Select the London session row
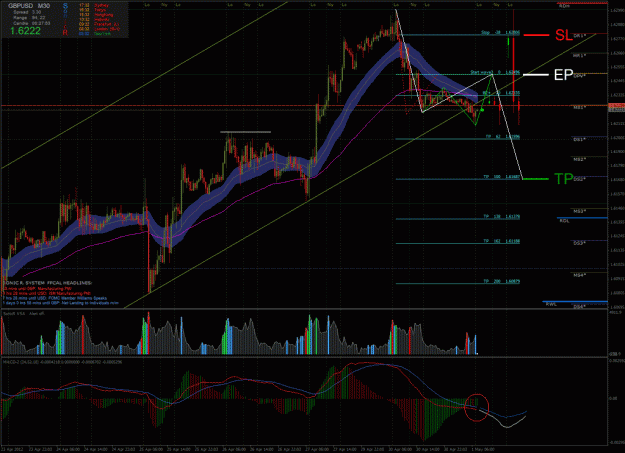This screenshot has width=625, height=453. [x=99, y=29]
